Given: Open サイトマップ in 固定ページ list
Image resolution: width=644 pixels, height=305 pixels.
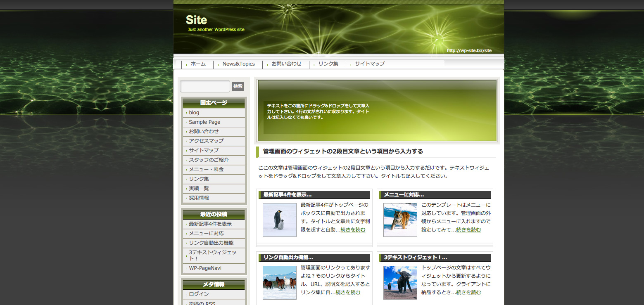Looking at the screenshot, I should [214, 151].
